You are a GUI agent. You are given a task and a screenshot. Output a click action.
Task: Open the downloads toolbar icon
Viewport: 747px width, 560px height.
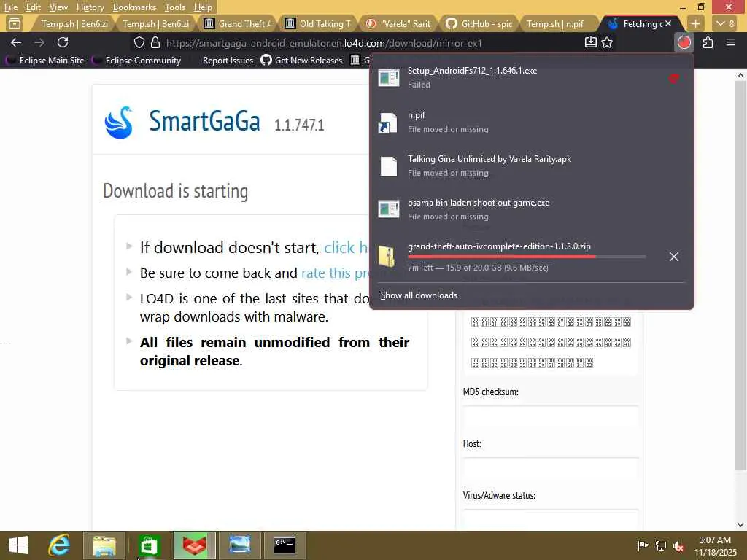click(x=591, y=43)
